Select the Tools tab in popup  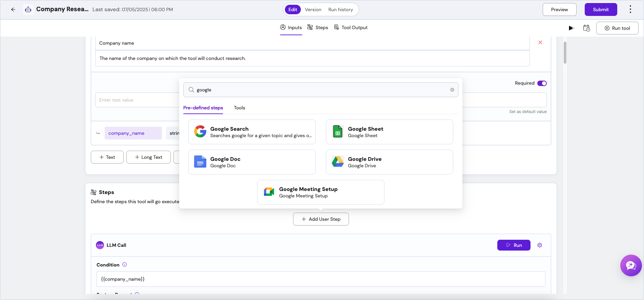(240, 108)
